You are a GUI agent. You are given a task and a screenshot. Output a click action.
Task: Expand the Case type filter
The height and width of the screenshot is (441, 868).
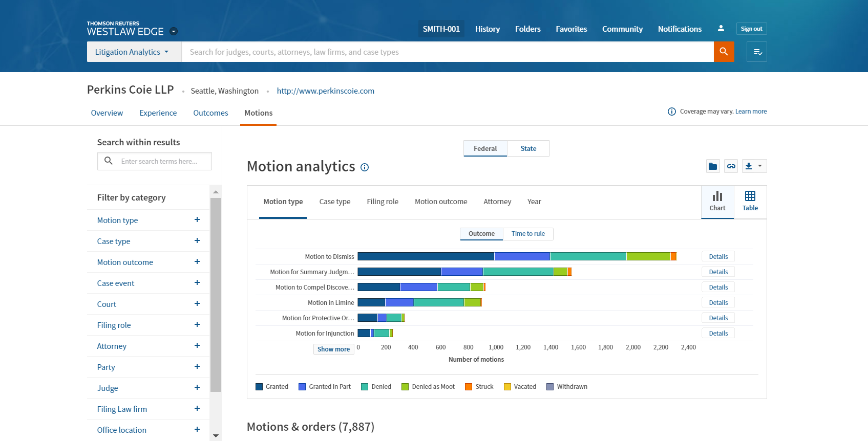pos(197,241)
